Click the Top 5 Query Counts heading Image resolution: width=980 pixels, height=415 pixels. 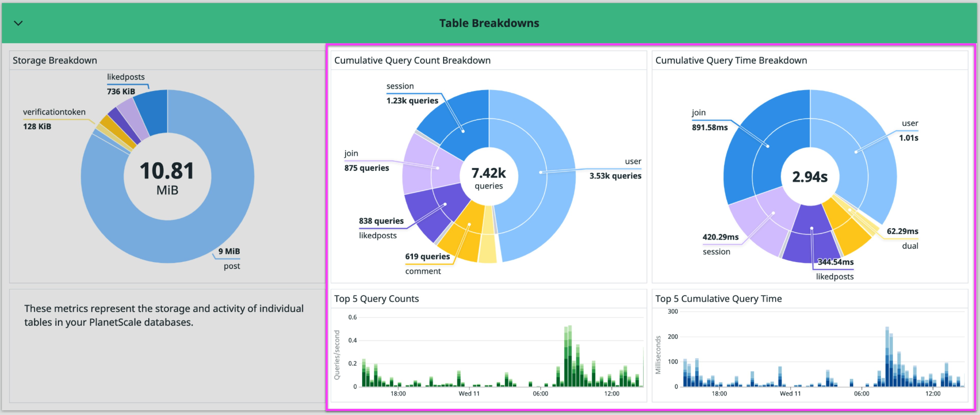376,299
